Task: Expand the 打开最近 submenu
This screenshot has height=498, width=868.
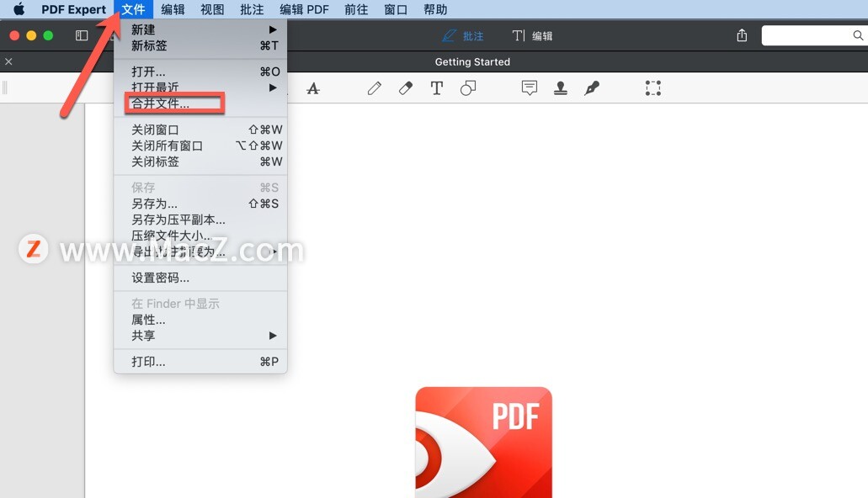Action: (x=200, y=87)
